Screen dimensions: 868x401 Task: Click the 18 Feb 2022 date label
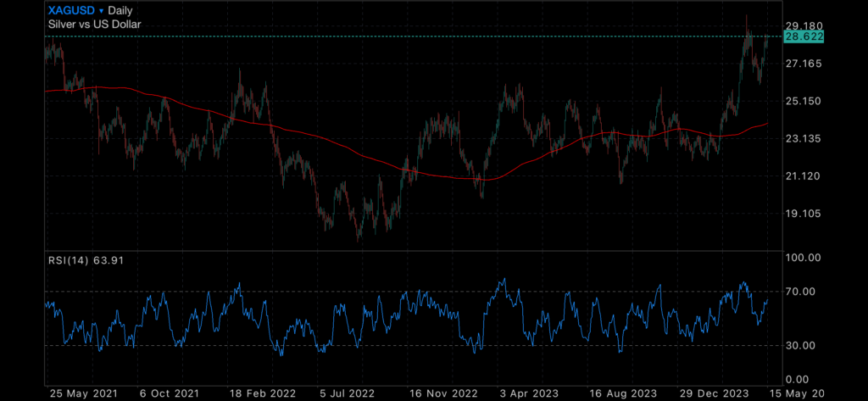tap(263, 393)
